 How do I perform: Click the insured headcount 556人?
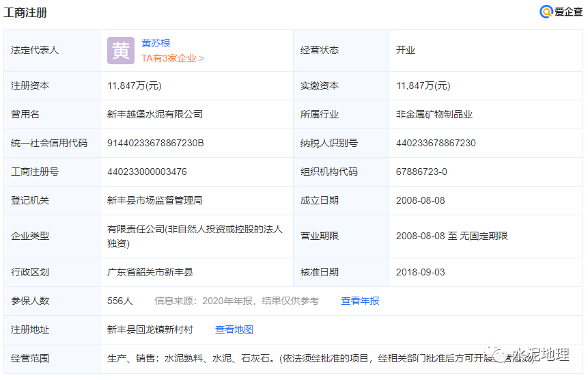pos(120,301)
